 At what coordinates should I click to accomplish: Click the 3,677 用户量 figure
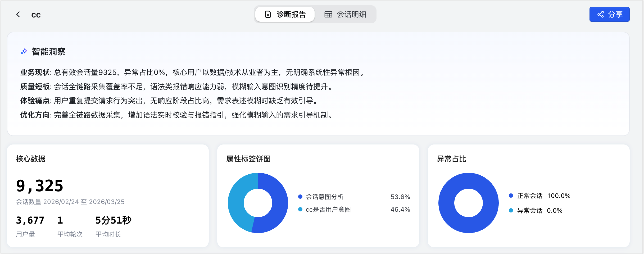pos(30,220)
